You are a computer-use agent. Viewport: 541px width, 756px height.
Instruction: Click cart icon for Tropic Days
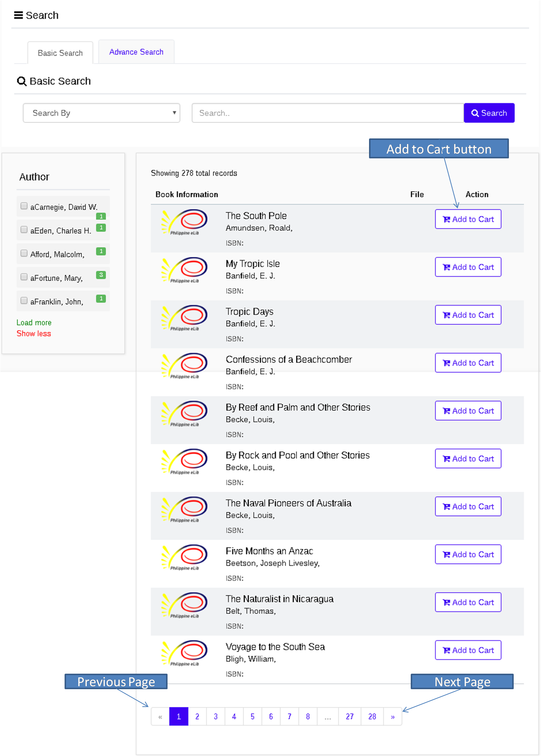[x=447, y=315]
